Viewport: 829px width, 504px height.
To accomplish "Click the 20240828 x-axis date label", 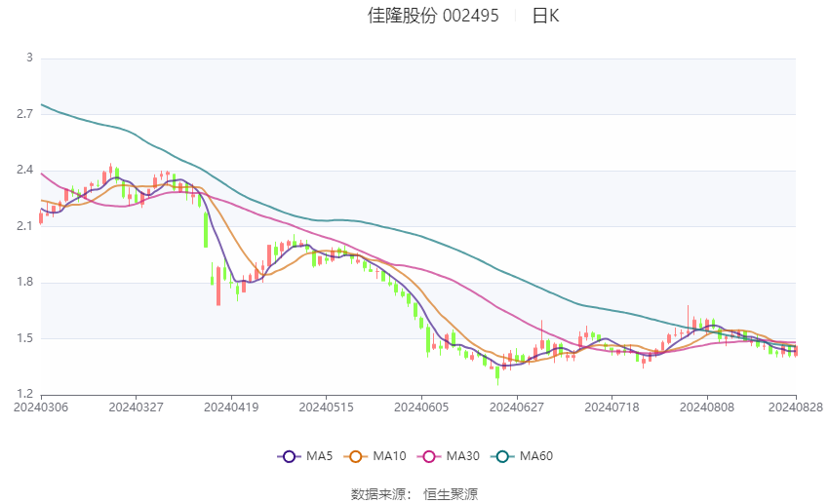I will (796, 407).
